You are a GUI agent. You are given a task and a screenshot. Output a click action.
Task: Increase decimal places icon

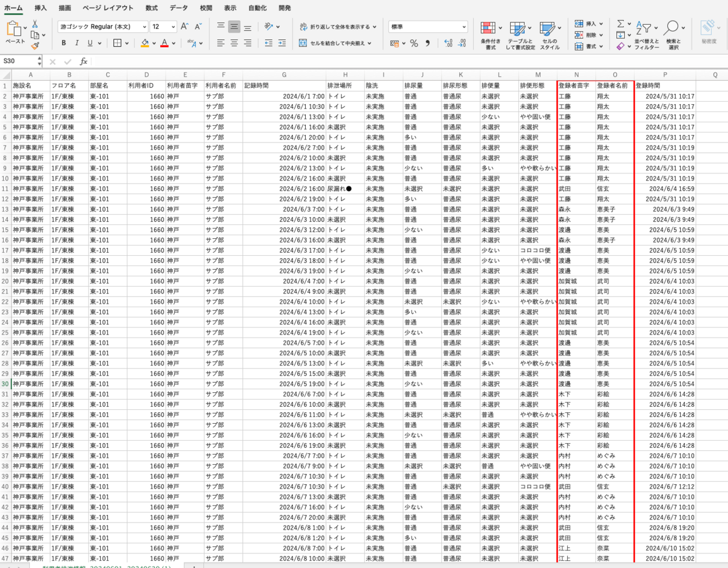(x=448, y=43)
